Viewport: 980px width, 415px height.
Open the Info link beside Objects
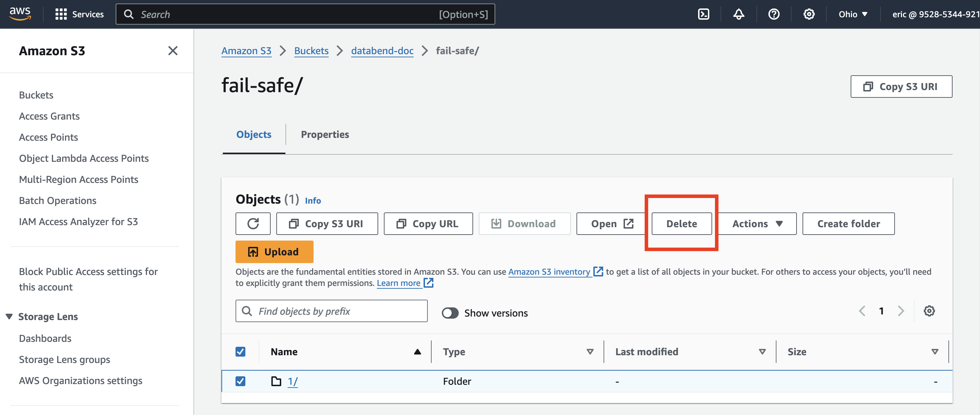click(x=313, y=201)
